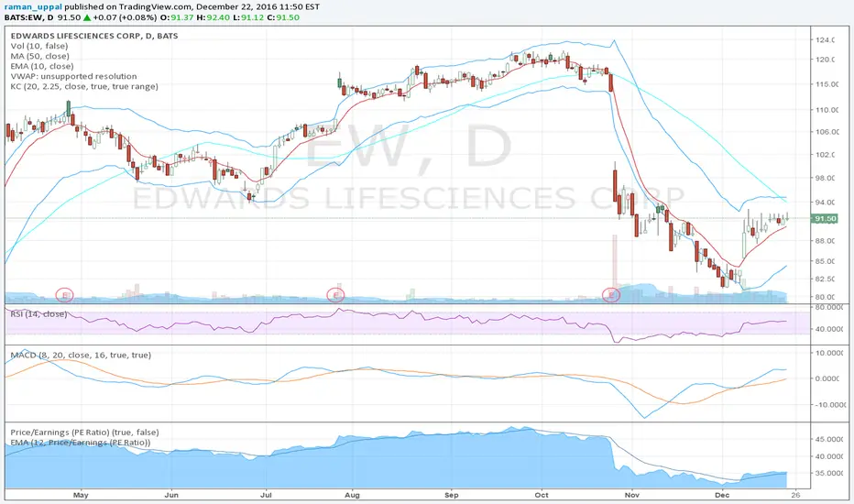Click the 120.0 price axis label

pos(827,60)
